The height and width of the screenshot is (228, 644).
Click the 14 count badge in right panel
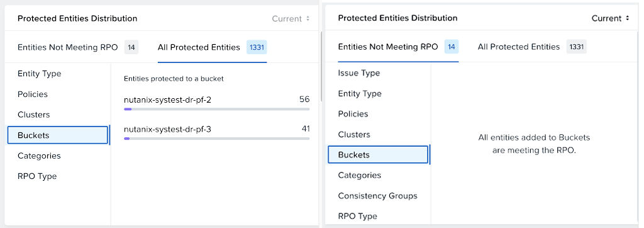click(x=452, y=47)
